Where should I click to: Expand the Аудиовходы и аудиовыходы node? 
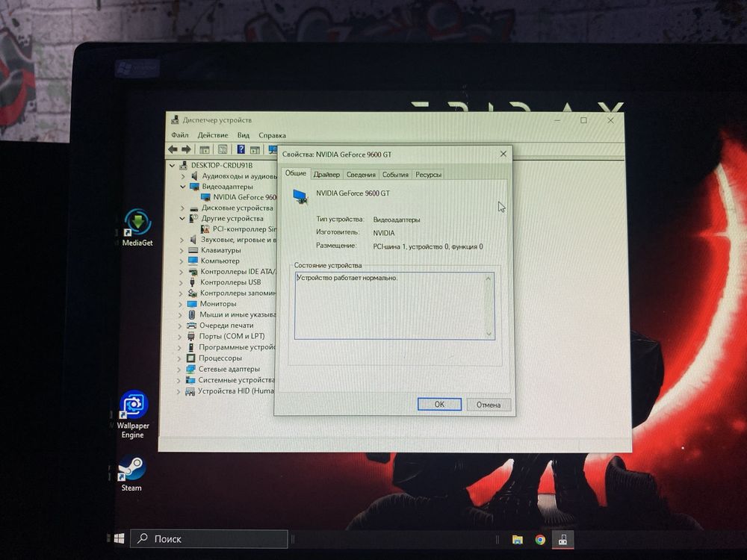[x=182, y=176]
